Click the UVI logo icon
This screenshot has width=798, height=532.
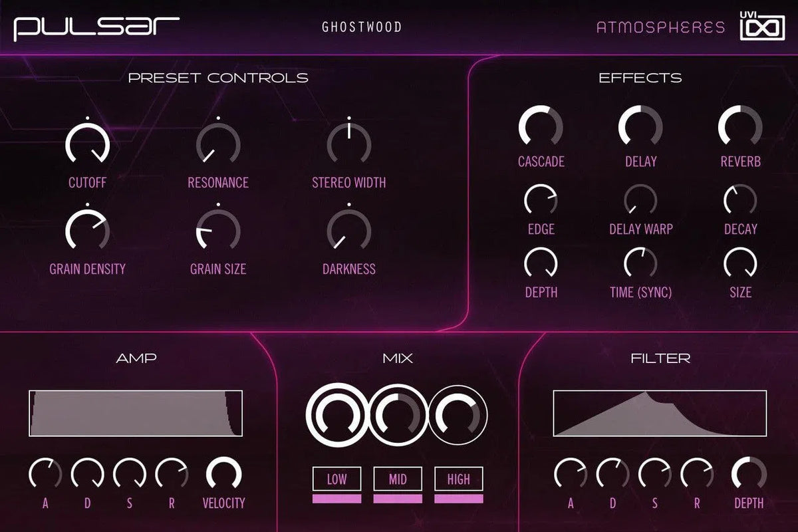coord(761,27)
